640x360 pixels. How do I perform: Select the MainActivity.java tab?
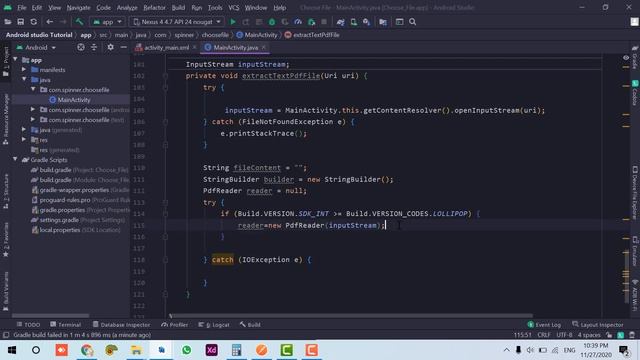tap(236, 47)
